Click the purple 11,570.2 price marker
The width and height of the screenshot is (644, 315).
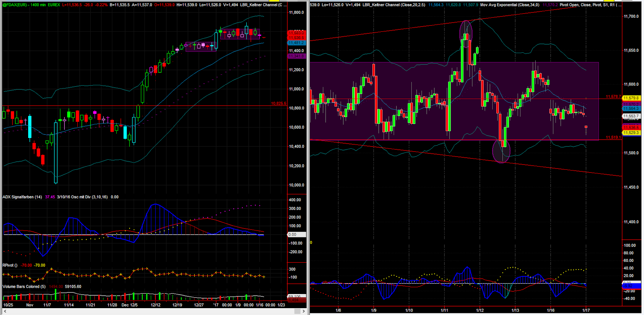click(631, 104)
